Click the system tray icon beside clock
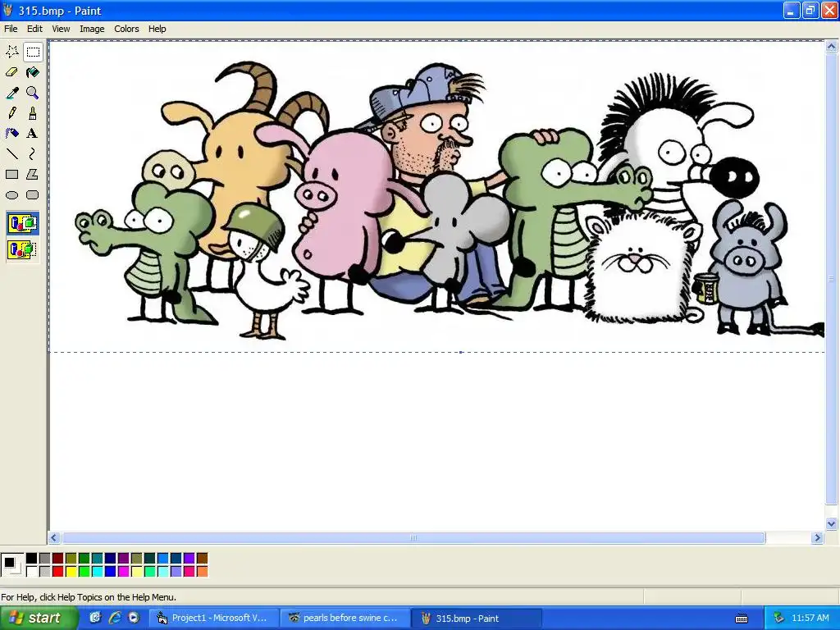 778,619
